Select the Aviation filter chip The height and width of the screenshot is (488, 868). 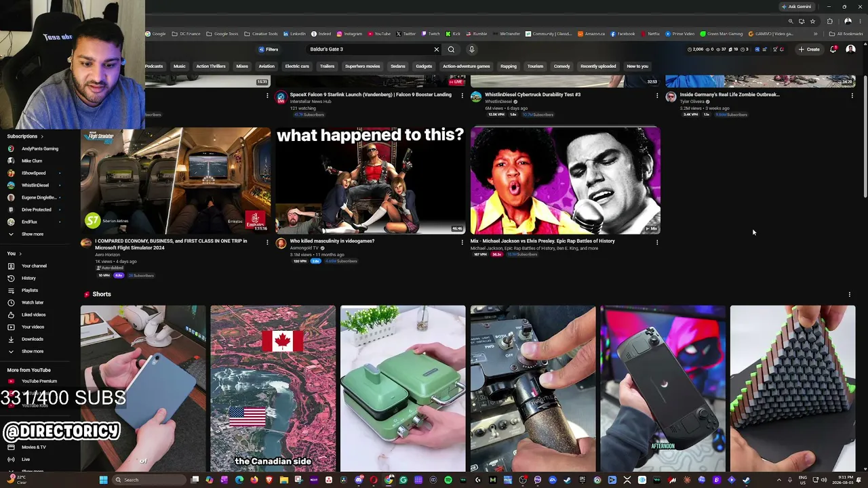[267, 66]
